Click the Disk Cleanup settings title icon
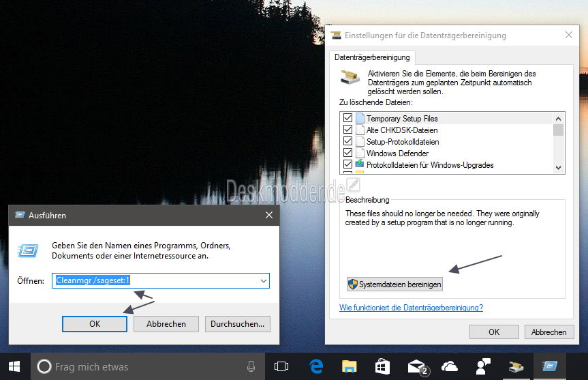The height and width of the screenshot is (380, 588). 336,35
